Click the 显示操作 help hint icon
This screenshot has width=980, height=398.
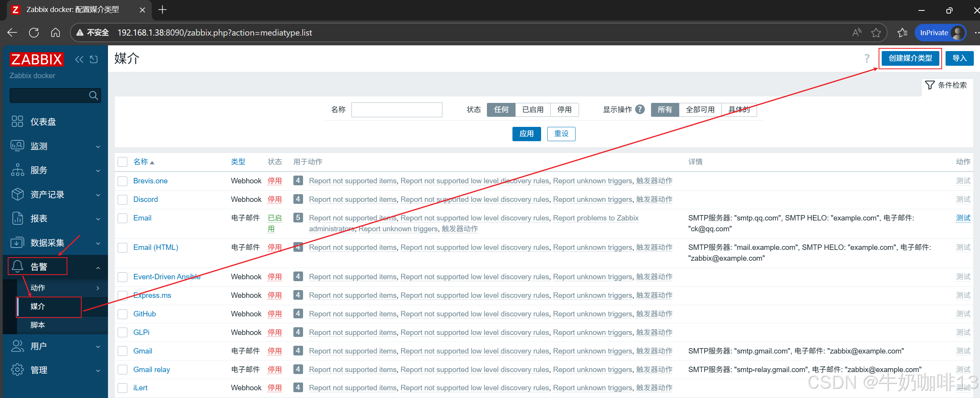[x=640, y=109]
